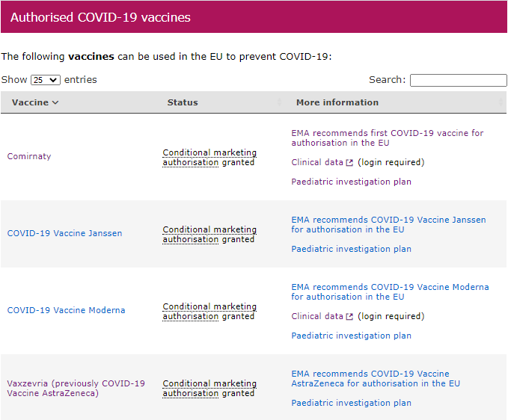Click Vaxzevria 'Conditional marketing authorisation' glossary term

[209, 389]
